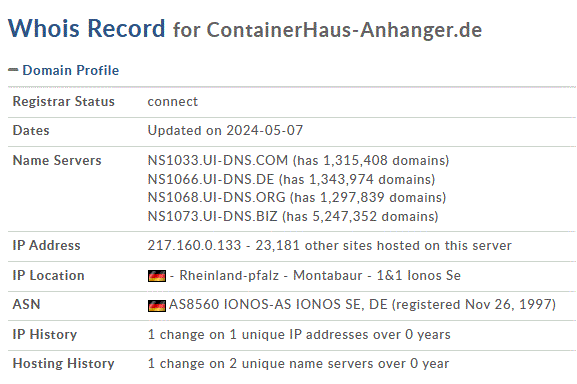
Task: Select name server NS1066.UI-DNS.DE
Action: pos(211,179)
